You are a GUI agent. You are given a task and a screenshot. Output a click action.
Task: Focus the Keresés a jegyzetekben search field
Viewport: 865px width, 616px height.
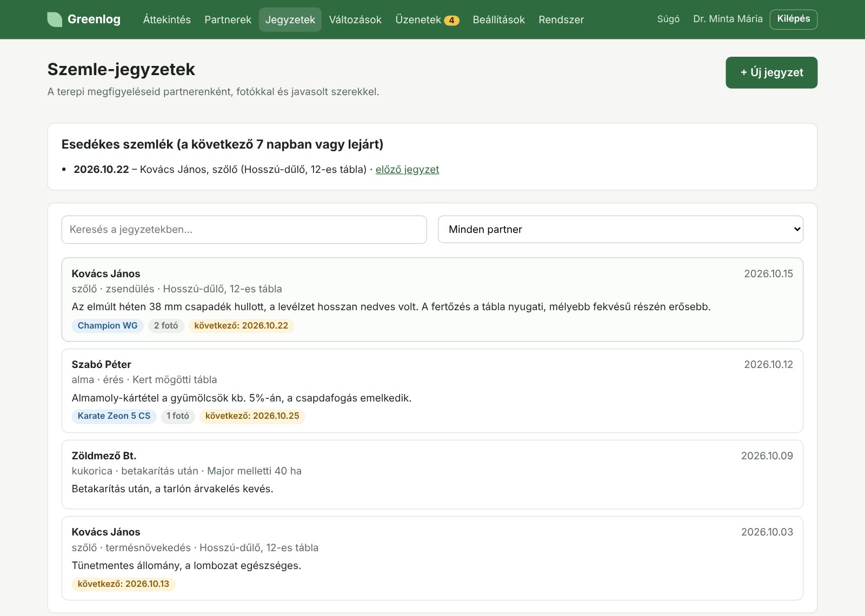(244, 230)
